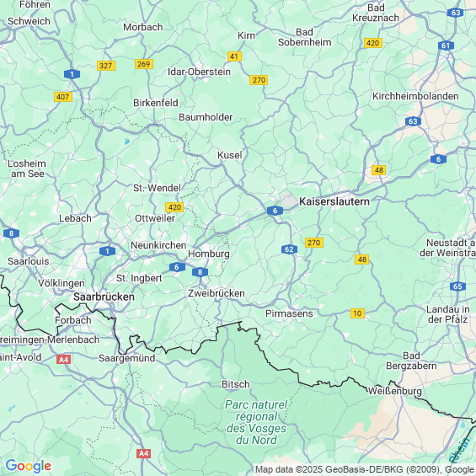
Task: Click the route 62 highway shield
Action: pos(289,249)
